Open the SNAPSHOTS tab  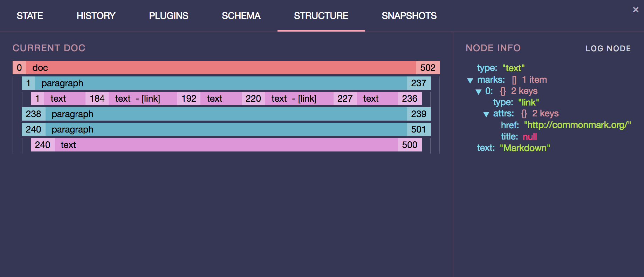coord(409,16)
